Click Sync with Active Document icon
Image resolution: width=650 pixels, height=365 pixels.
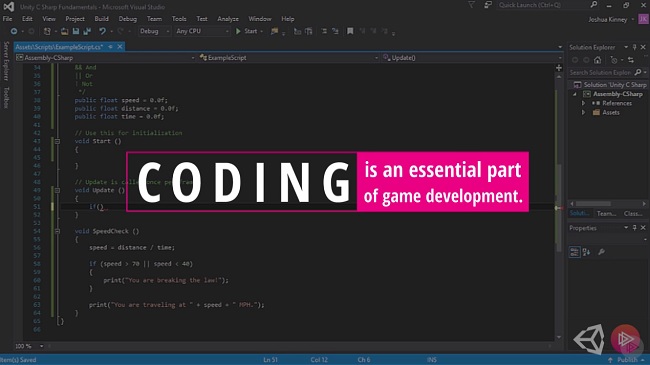coord(631,60)
